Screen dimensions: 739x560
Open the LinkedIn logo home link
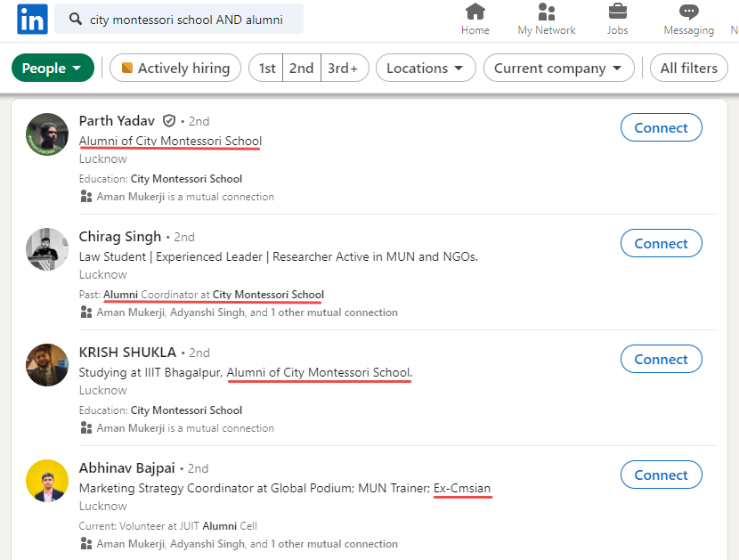click(32, 19)
